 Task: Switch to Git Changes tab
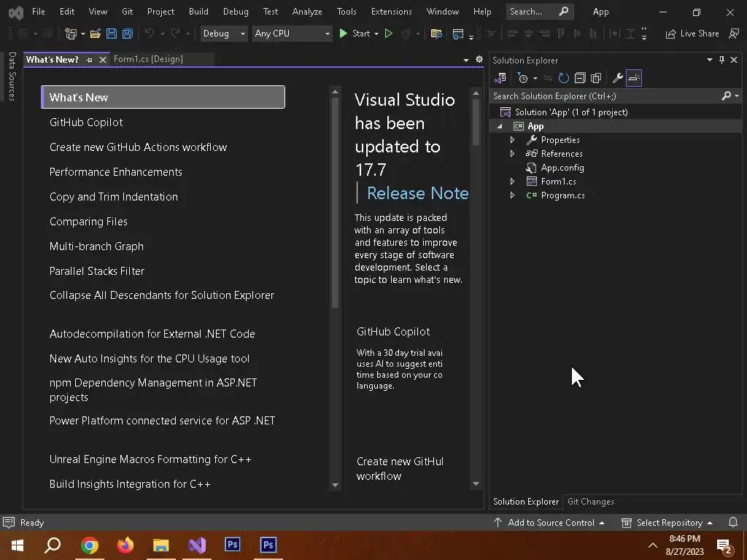click(x=591, y=502)
